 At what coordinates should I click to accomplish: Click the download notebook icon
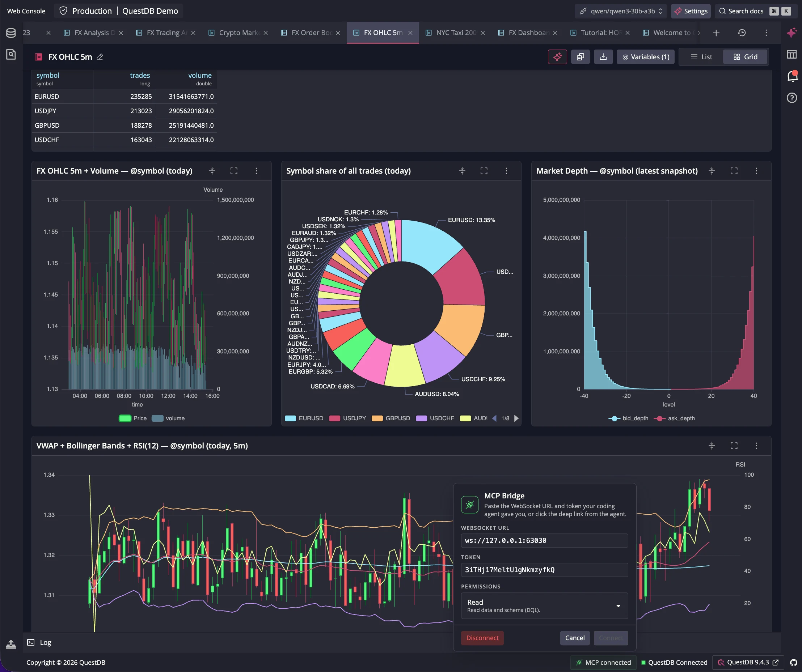(x=603, y=57)
